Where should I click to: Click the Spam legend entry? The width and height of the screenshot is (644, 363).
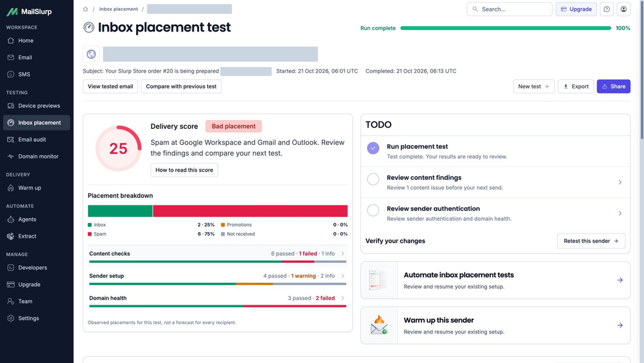[x=97, y=234]
